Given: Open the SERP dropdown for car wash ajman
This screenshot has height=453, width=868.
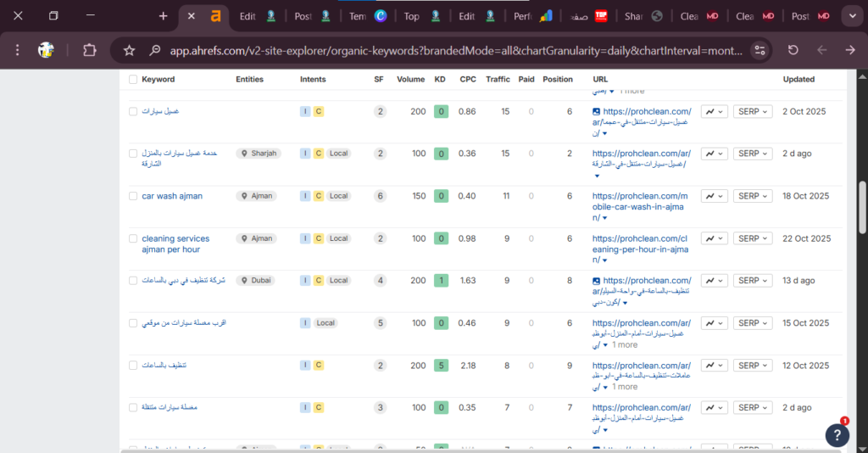Looking at the screenshot, I should coord(753,196).
